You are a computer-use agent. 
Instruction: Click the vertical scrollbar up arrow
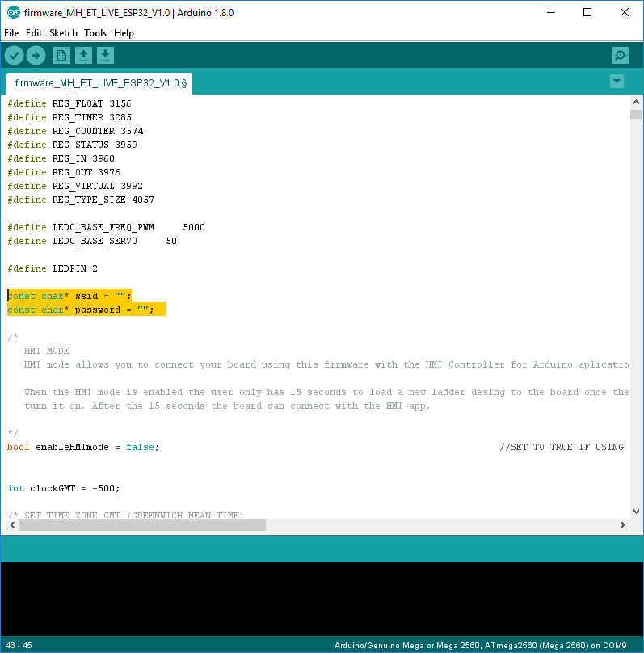click(x=636, y=102)
